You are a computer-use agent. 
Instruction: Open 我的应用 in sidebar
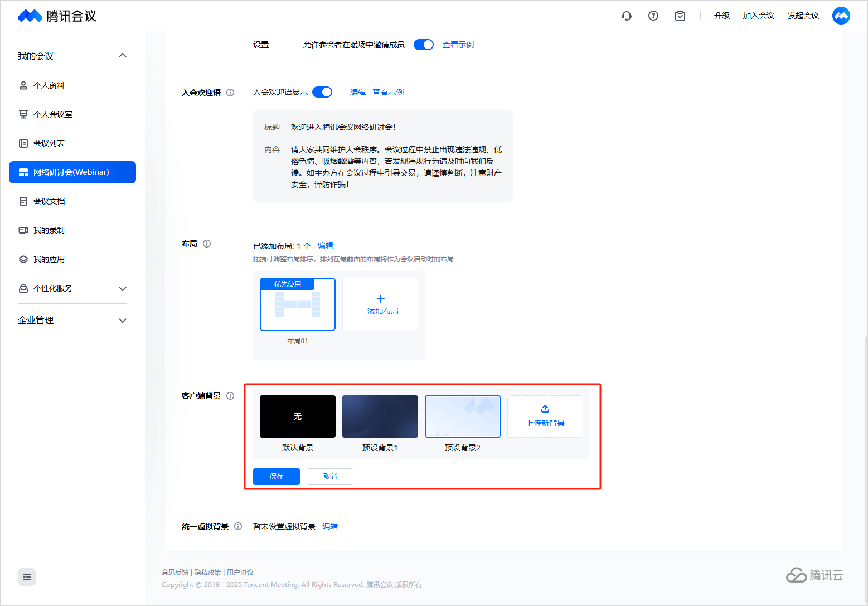(x=72, y=259)
